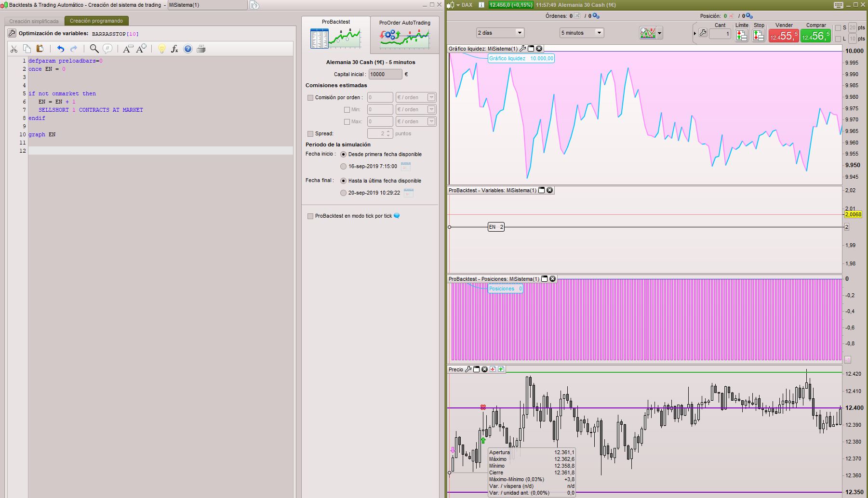Open the 2 días period dropdown
Image resolution: width=868 pixels, height=498 pixels.
tap(500, 33)
